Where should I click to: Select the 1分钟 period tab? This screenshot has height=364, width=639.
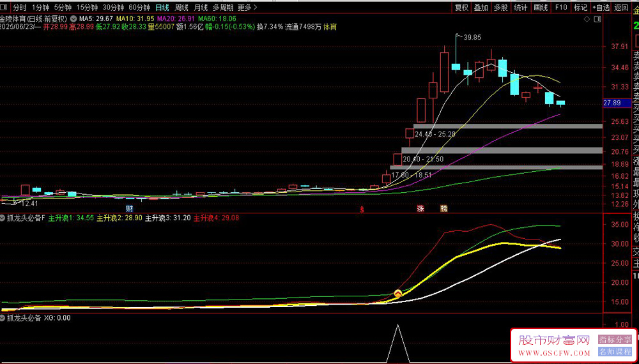(x=40, y=7)
